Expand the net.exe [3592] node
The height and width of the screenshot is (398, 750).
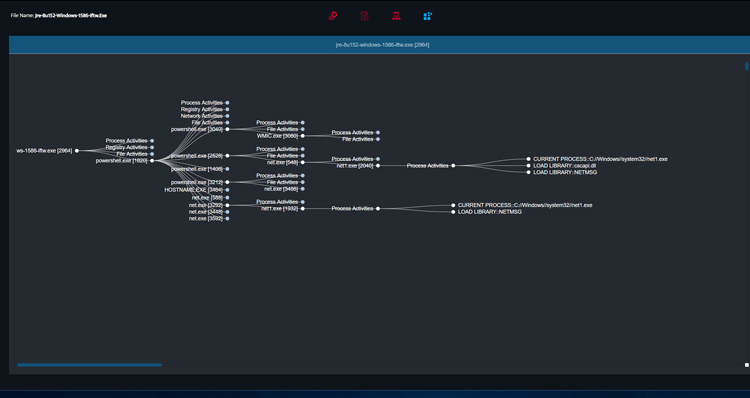tap(227, 219)
